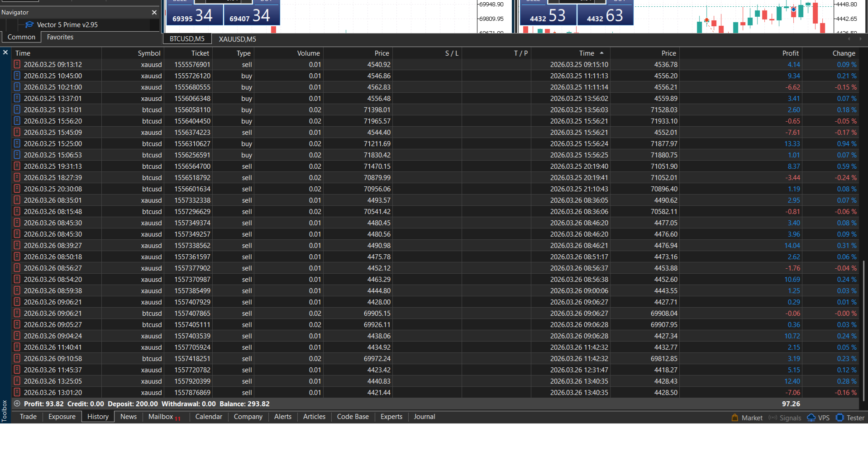Screen dimensions: 868x461
Task: Select the row icon of ticket 1557407865
Action: (x=17, y=313)
